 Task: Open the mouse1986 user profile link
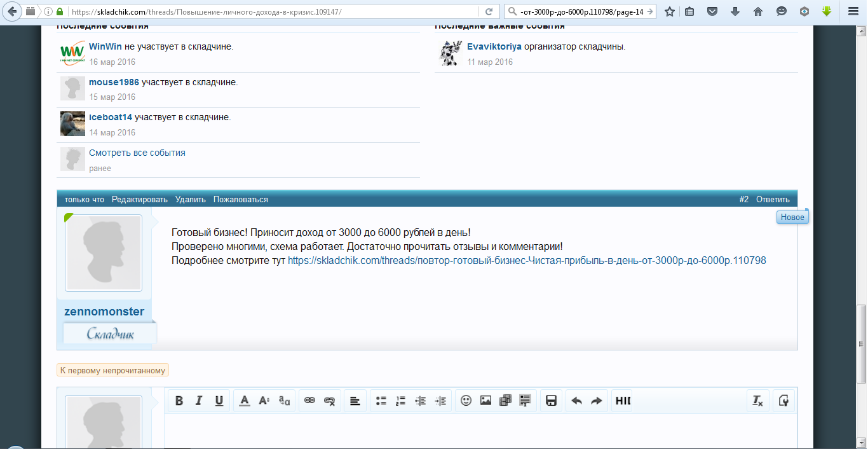pos(114,82)
